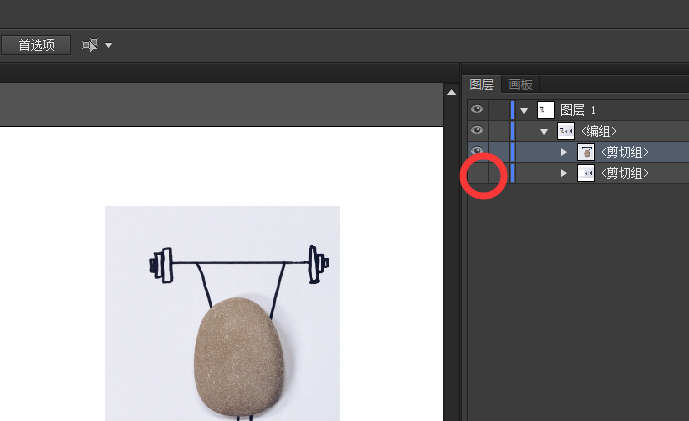Toggle visibility of the <编组> group

tap(477, 131)
